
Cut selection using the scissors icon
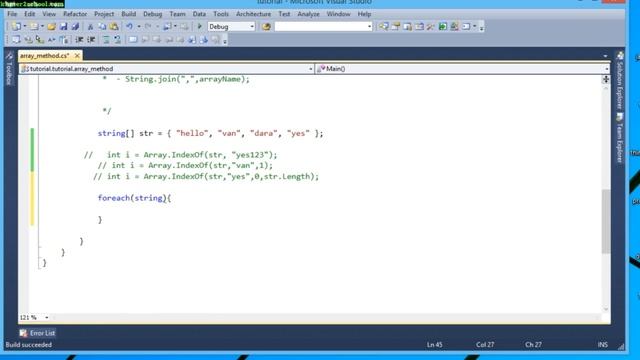(x=90, y=27)
